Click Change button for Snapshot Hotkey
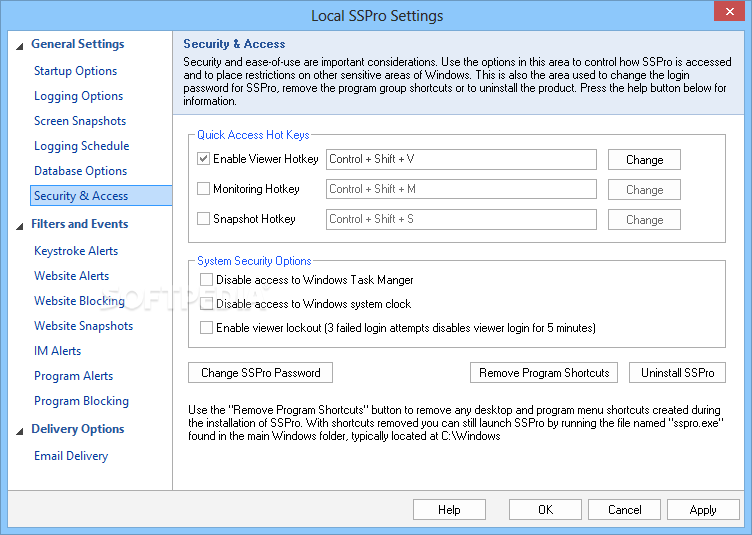This screenshot has width=752, height=535. tap(644, 220)
